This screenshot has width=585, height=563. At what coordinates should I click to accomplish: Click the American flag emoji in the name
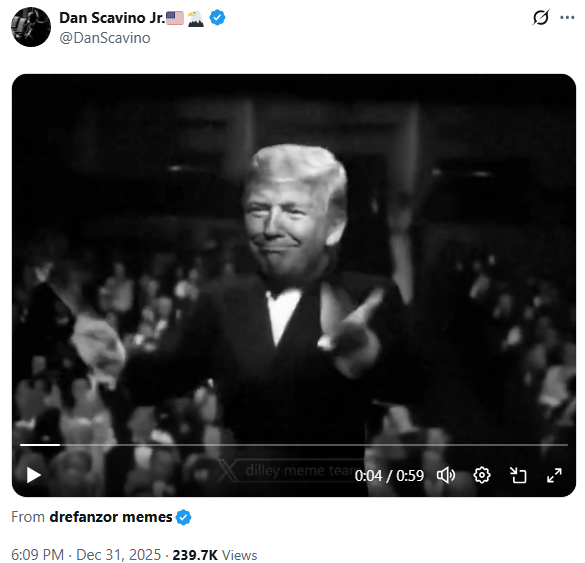(x=175, y=18)
